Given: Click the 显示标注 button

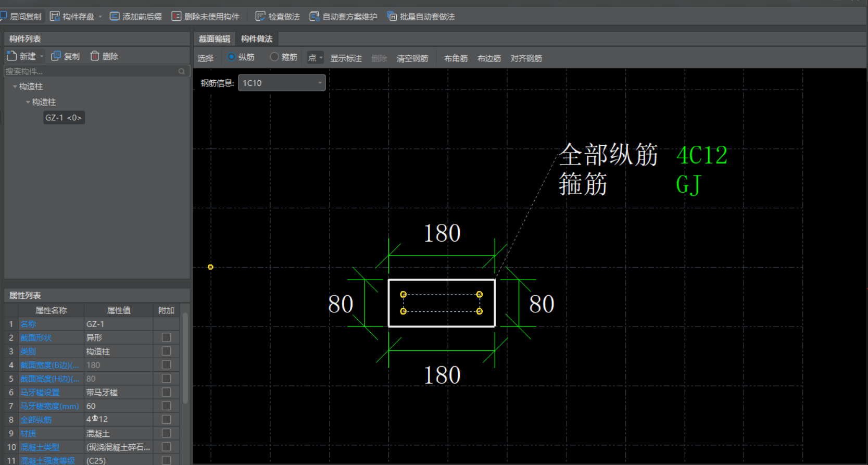Looking at the screenshot, I should pos(346,58).
